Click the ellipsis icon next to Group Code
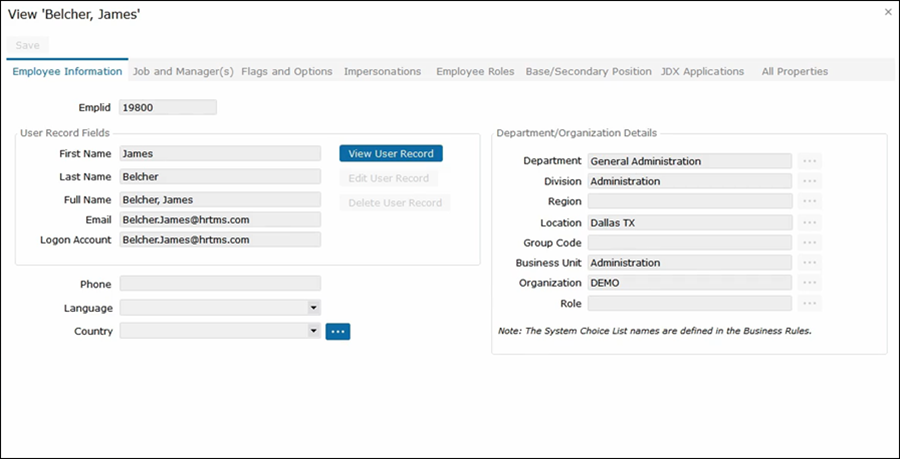Image resolution: width=900 pixels, height=460 pixels. (x=810, y=243)
